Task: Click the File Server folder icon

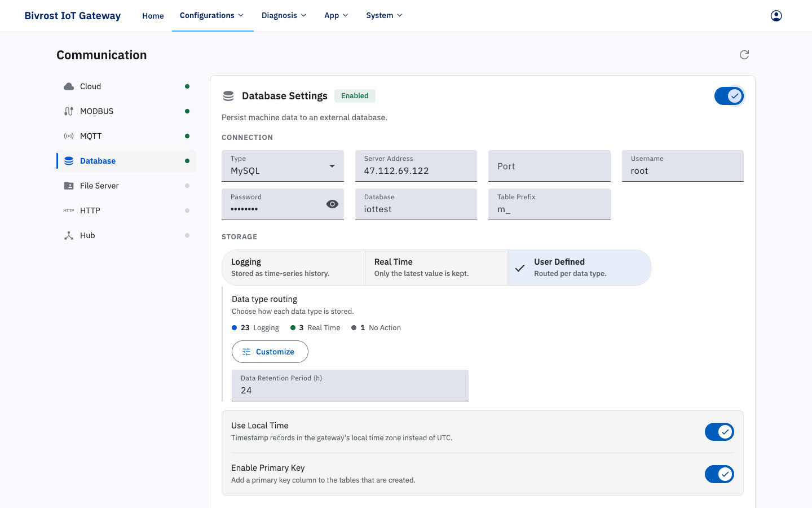Action: pos(69,186)
